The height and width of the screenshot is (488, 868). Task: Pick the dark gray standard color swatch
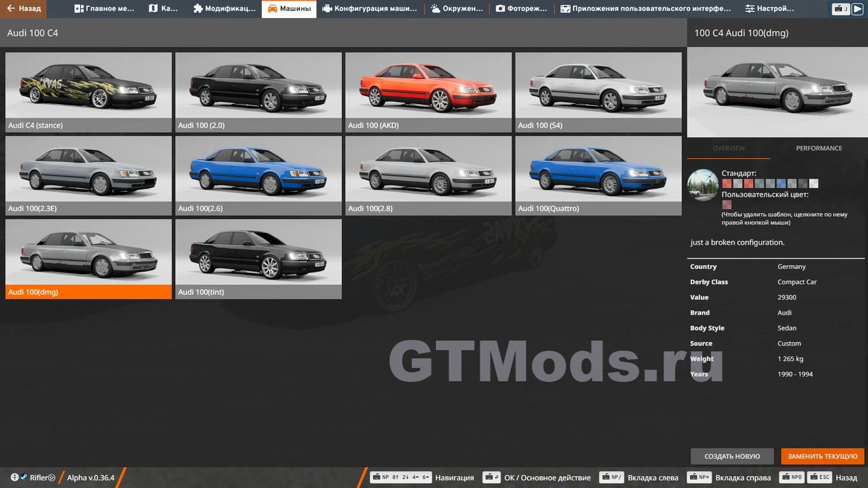pos(803,184)
